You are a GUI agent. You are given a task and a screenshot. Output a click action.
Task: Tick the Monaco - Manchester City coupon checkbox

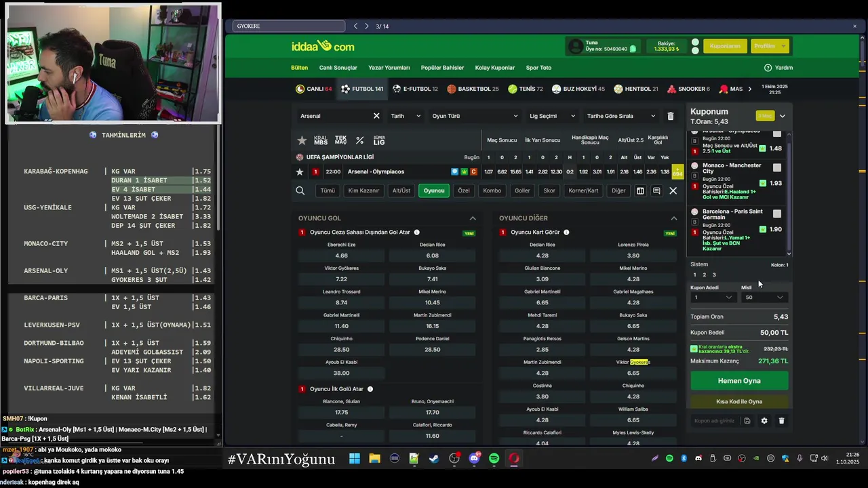click(777, 167)
